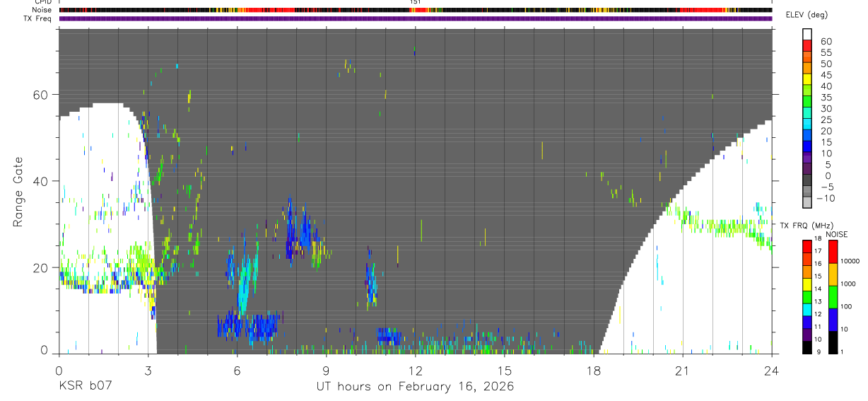Image resolution: width=868 pixels, height=401 pixels.
Task: Click the purple TX Freq strip above the plot
Action: [415, 18]
